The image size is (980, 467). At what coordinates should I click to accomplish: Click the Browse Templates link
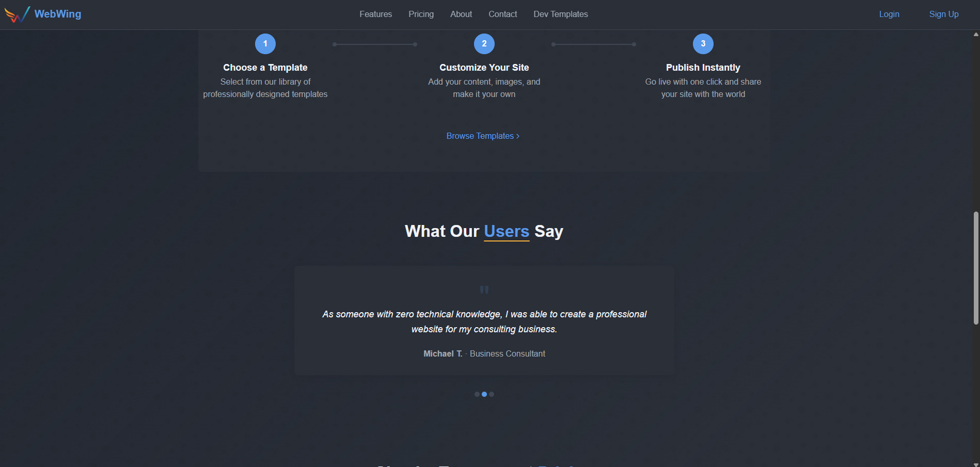(480, 136)
